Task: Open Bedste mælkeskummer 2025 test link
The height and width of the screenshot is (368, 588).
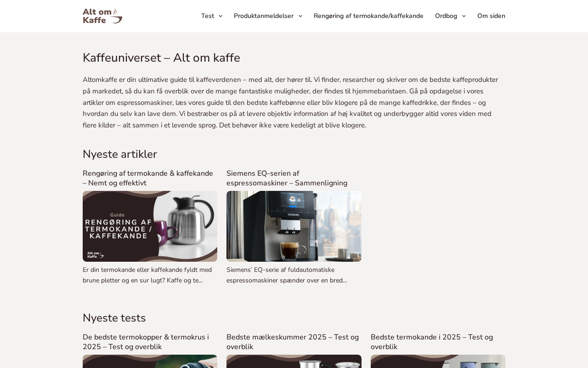Action: [x=293, y=342]
